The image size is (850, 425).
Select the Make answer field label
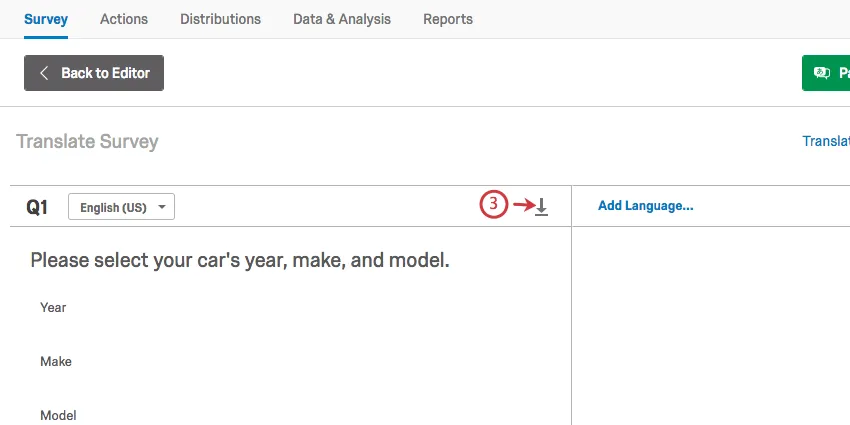56,361
